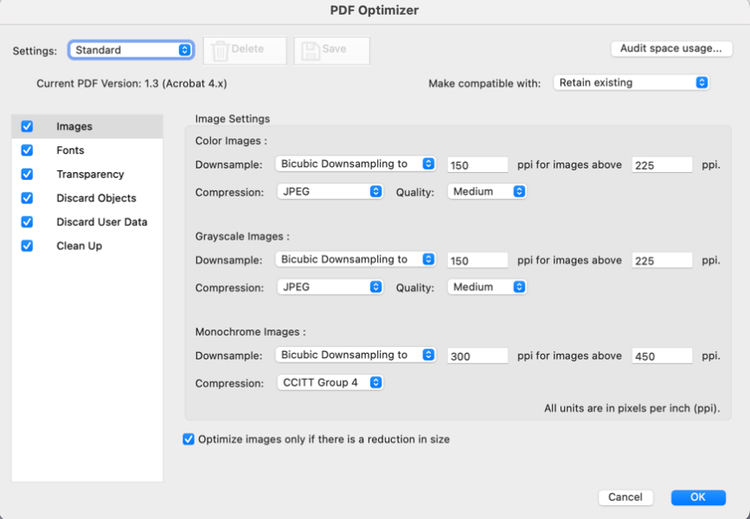Toggle the Fonts panel checkbox
750x519 pixels.
click(x=27, y=151)
